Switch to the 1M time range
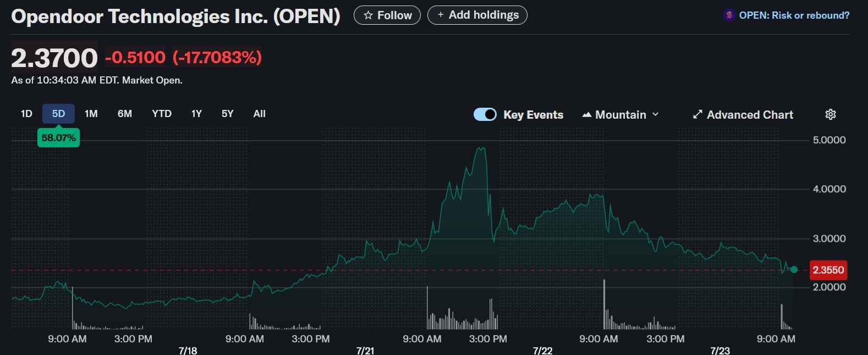Image resolution: width=868 pixels, height=355 pixels. click(x=91, y=114)
